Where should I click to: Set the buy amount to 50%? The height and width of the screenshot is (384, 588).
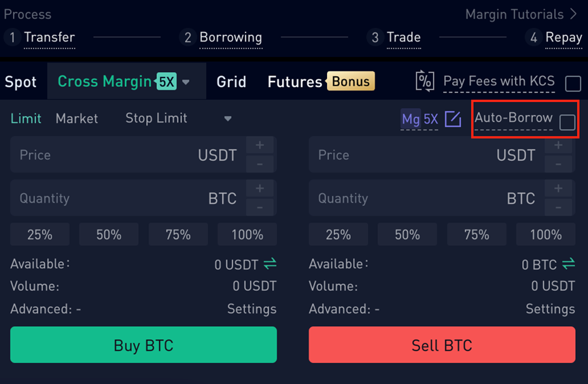(x=109, y=234)
